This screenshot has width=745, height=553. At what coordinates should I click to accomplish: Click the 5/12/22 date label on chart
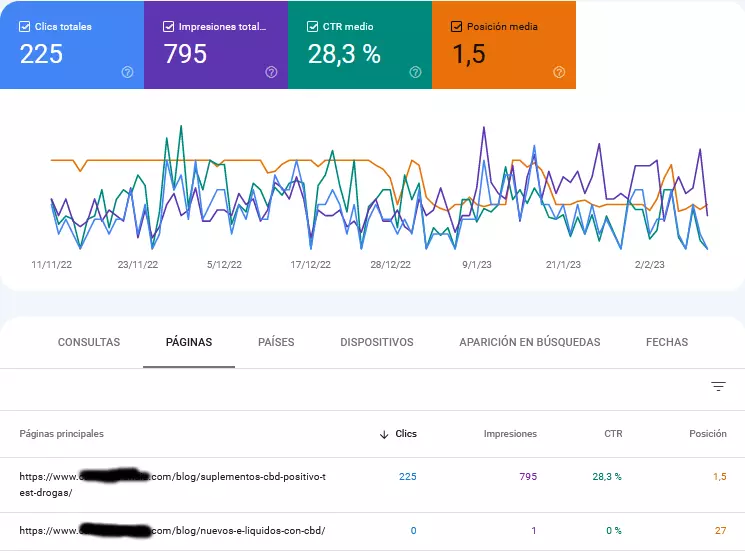[x=224, y=265]
